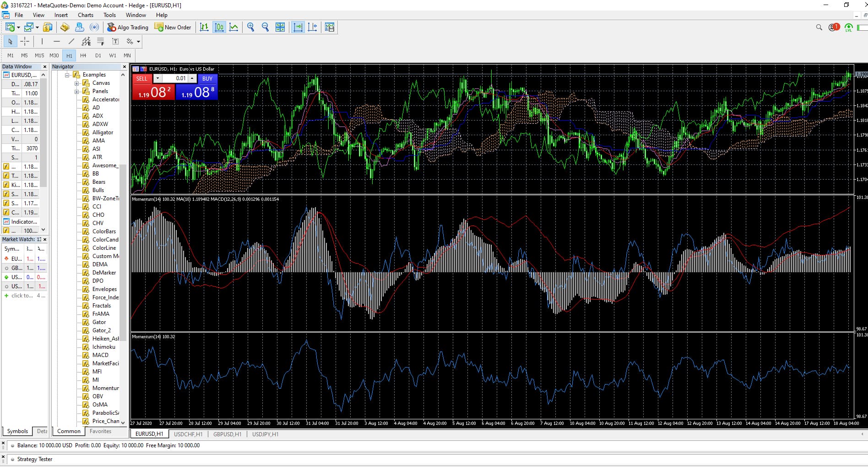
Task: Click the BUY button
Action: (x=207, y=78)
